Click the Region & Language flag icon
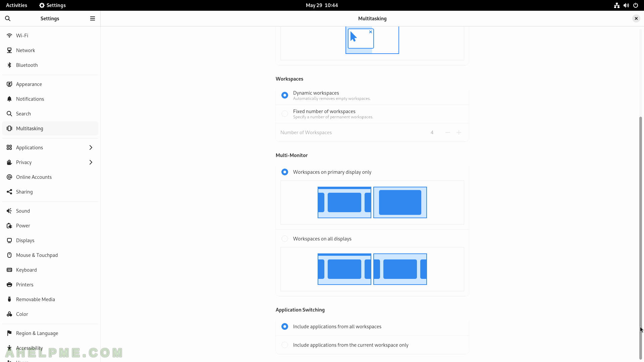This screenshot has height=362, width=644. pyautogui.click(x=9, y=333)
